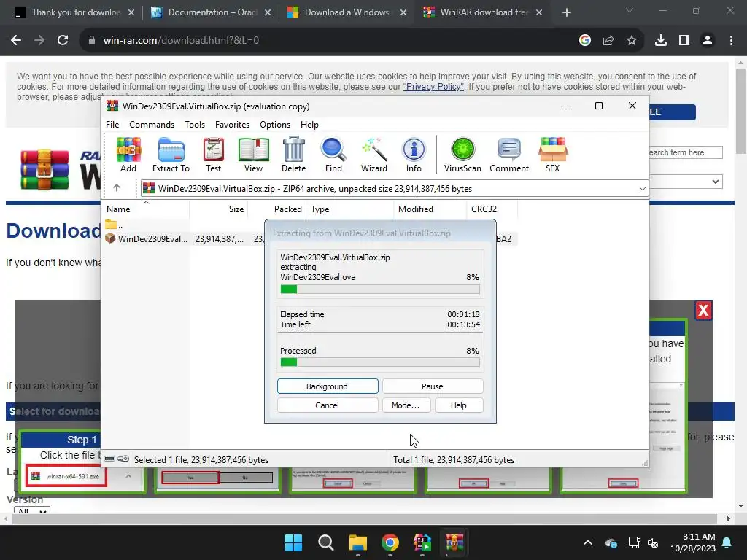Open Chrome three-dot menu

point(731,41)
